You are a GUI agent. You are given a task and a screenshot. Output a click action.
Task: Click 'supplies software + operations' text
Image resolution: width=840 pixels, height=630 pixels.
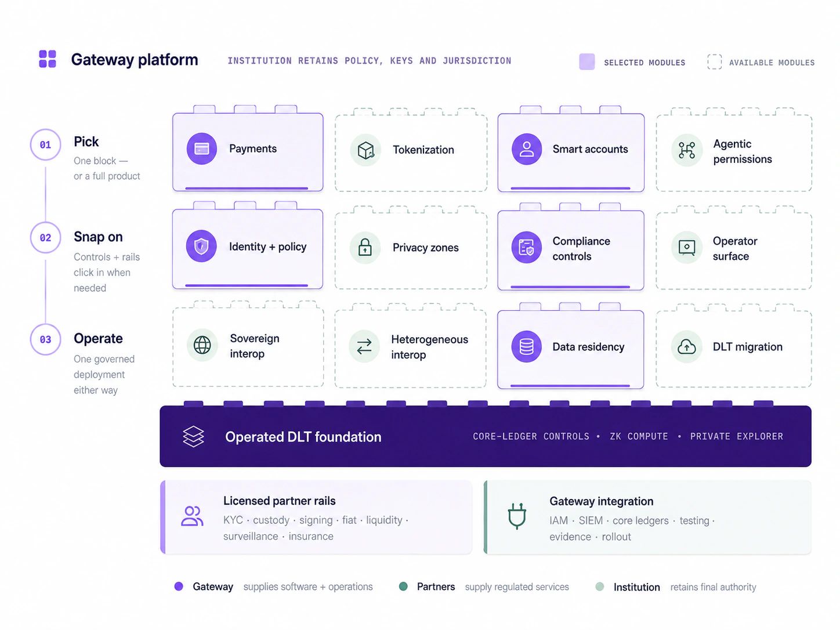pyautogui.click(x=308, y=586)
